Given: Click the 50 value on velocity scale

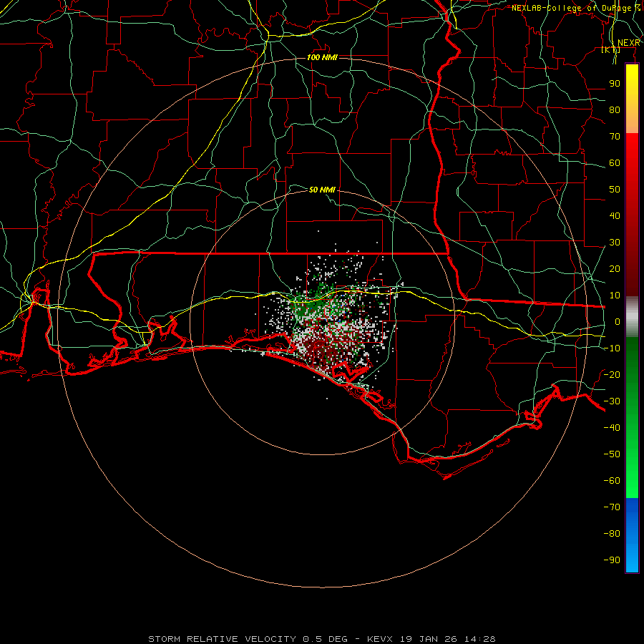Looking at the screenshot, I should 615,190.
